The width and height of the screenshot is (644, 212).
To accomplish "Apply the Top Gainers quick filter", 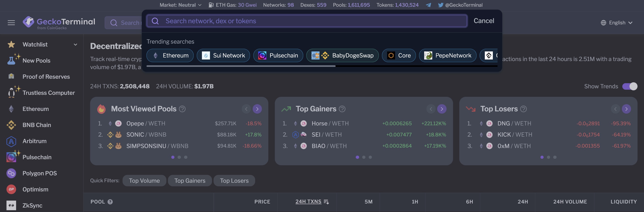I will [x=190, y=180].
